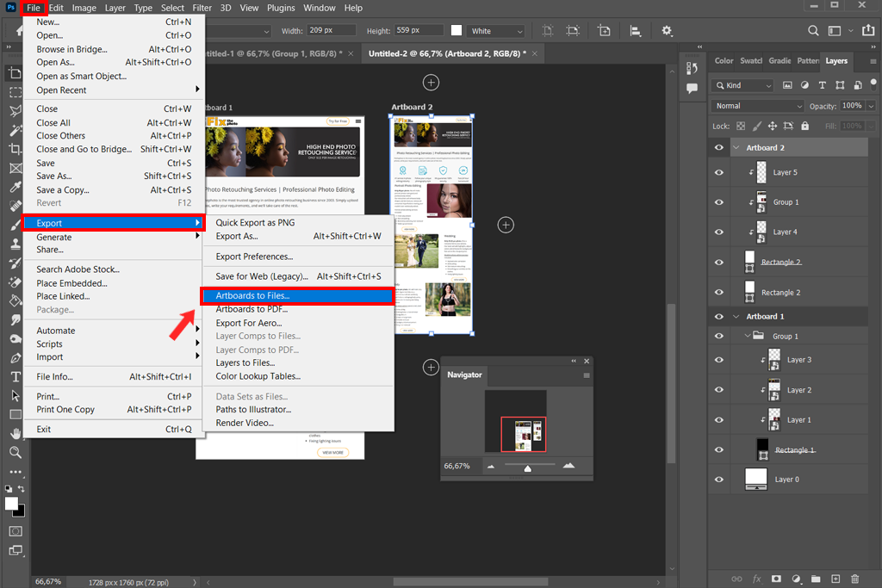
Task: Toggle visibility of Layer 3
Action: [719, 360]
